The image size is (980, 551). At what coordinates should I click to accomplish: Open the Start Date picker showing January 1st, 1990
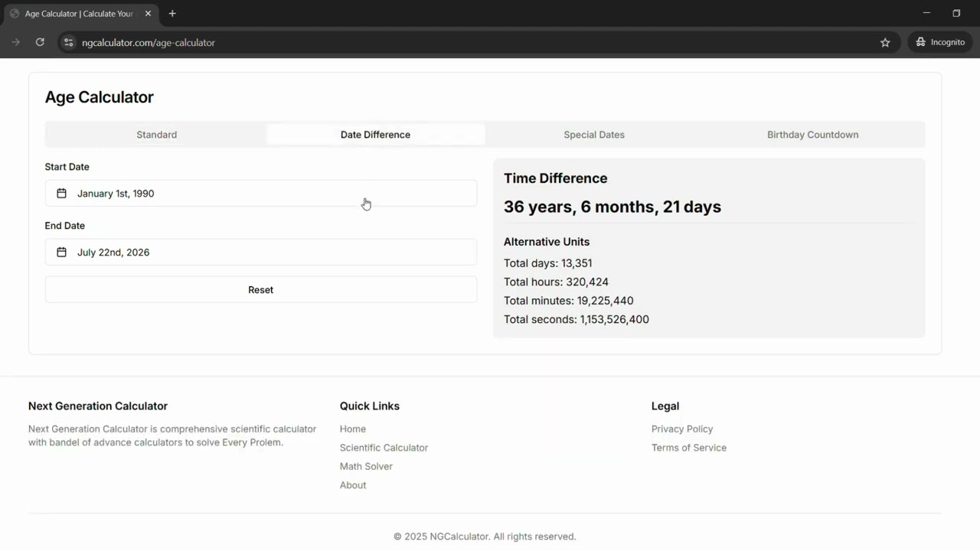(261, 194)
